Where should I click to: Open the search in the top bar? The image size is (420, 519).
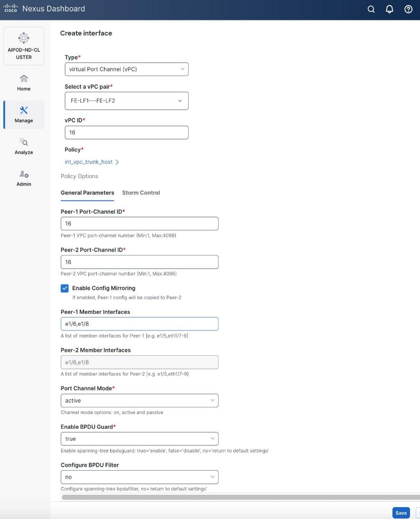coord(371,9)
